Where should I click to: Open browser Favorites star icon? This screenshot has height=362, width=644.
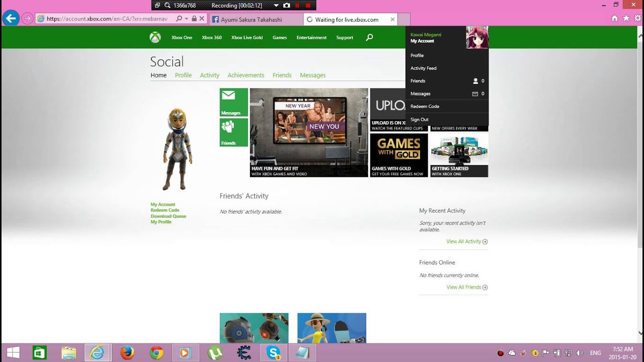(626, 18)
